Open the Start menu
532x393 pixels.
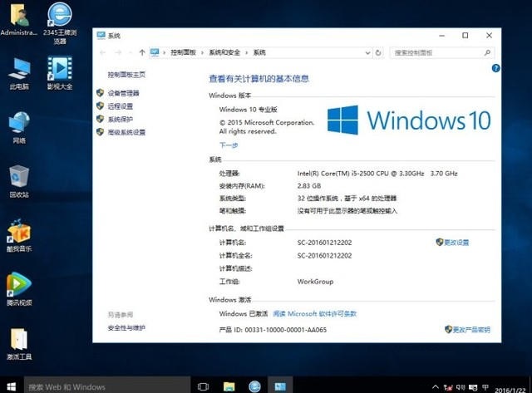(11, 386)
